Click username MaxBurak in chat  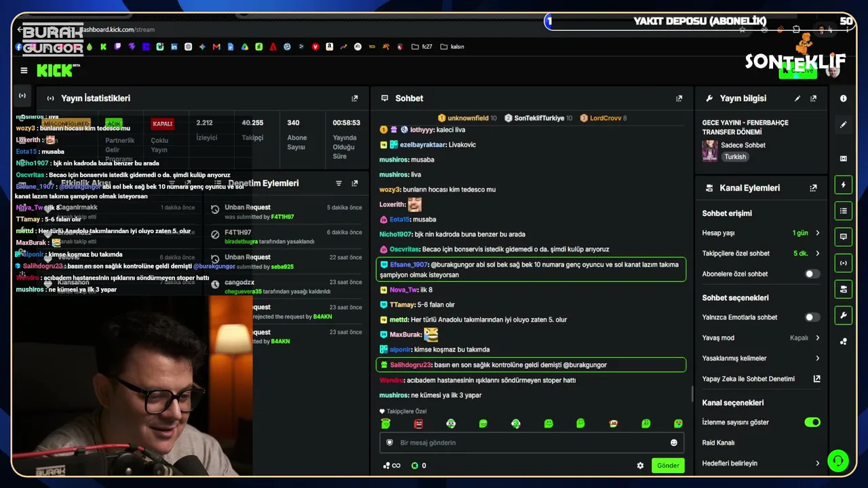point(406,335)
